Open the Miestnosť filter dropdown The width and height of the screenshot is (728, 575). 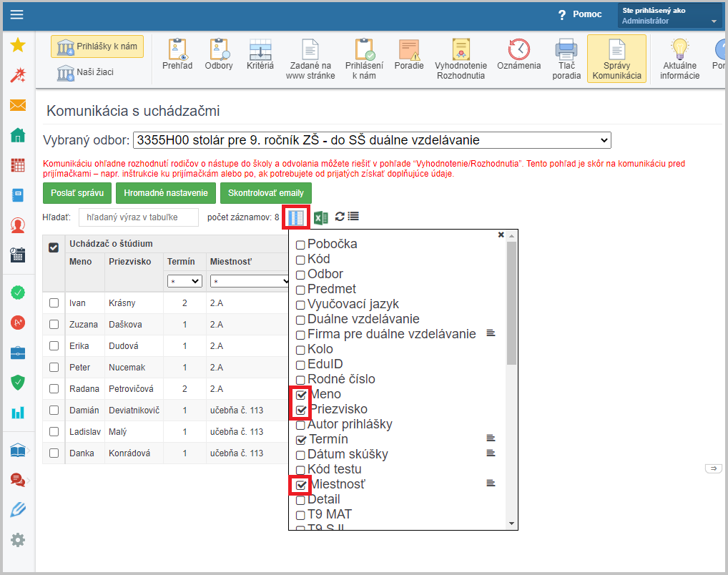(x=250, y=281)
